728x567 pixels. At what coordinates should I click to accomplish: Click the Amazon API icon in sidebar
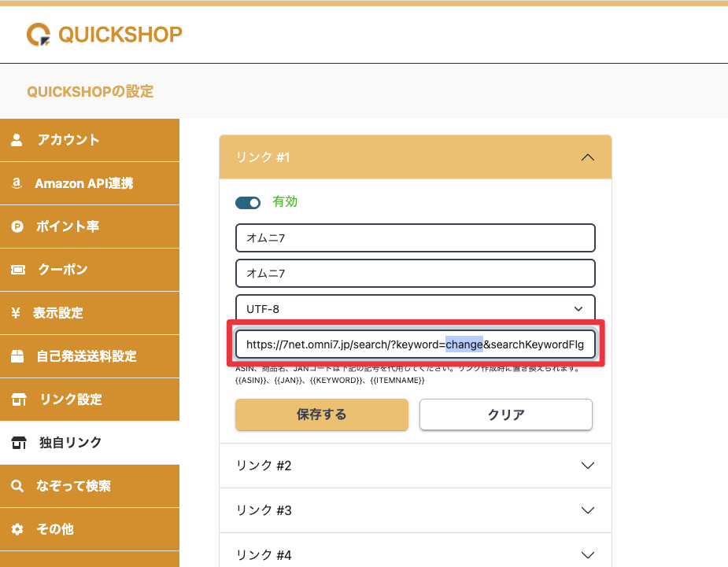(x=17, y=183)
